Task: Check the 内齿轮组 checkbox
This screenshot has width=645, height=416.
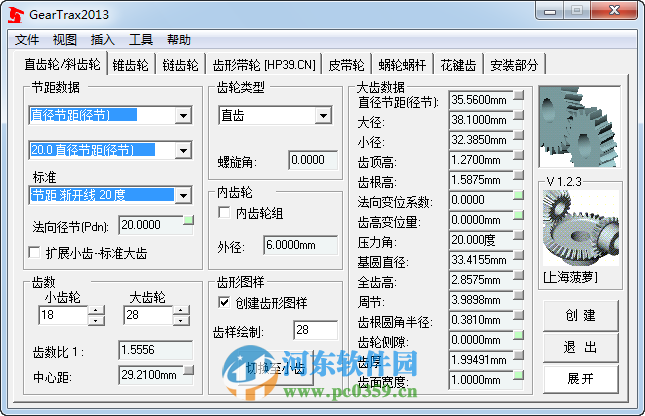Action: pos(224,213)
